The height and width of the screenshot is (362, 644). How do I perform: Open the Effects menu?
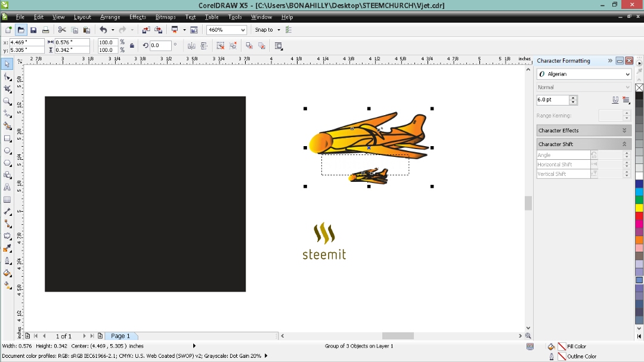(x=138, y=17)
